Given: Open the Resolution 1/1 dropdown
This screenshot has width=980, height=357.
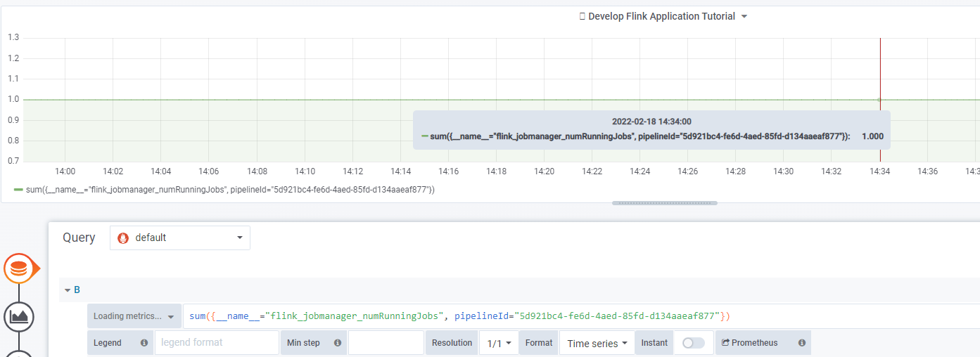Looking at the screenshot, I should pyautogui.click(x=499, y=343).
